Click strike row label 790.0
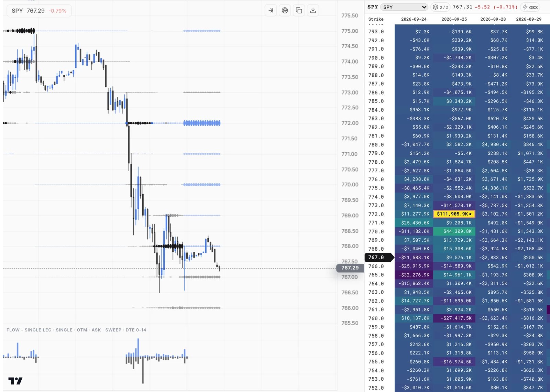550x392 pixels. click(376, 58)
